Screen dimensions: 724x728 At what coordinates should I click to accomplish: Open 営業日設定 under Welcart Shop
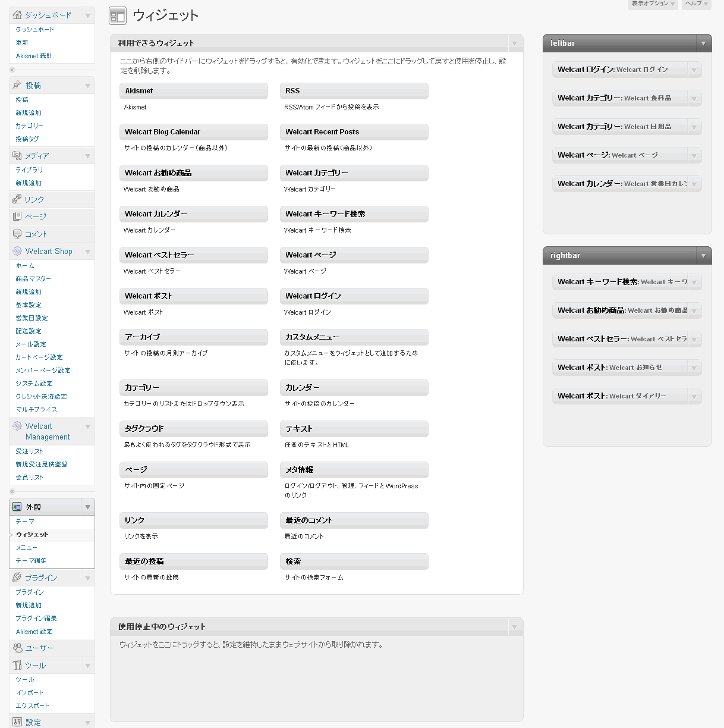click(32, 318)
